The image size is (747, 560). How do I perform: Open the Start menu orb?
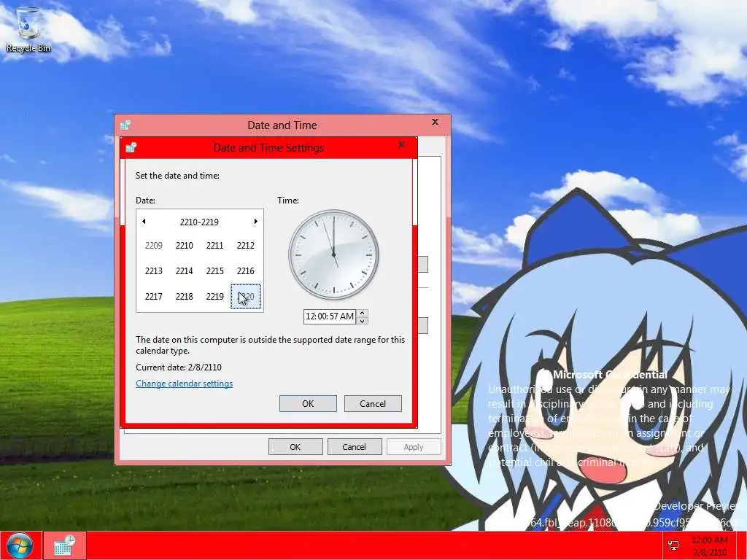20,545
